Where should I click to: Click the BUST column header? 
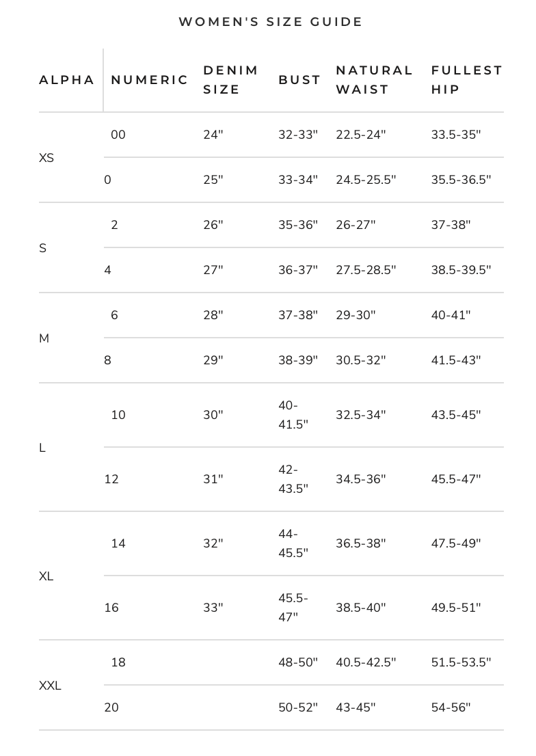[299, 80]
